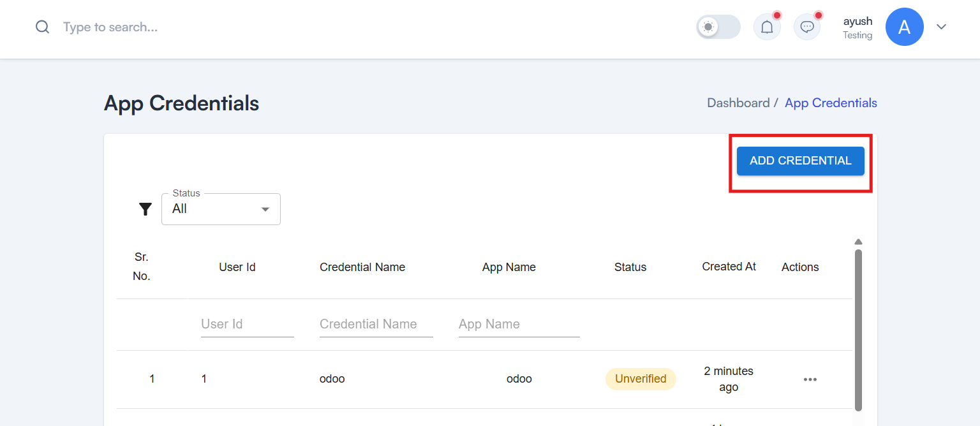Open the notifications bell icon
The height and width of the screenshot is (426, 980).
pos(768,27)
